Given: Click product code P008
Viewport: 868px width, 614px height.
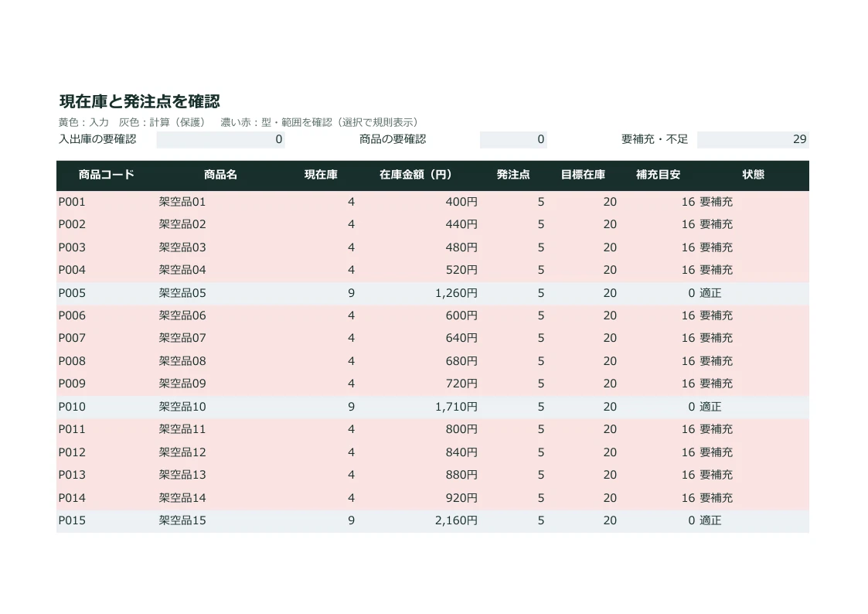Looking at the screenshot, I should coord(72,361).
